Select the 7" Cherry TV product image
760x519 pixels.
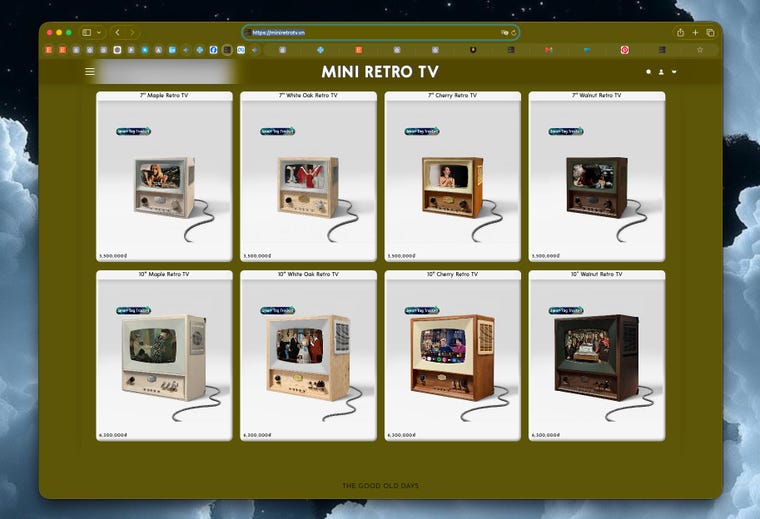click(453, 187)
